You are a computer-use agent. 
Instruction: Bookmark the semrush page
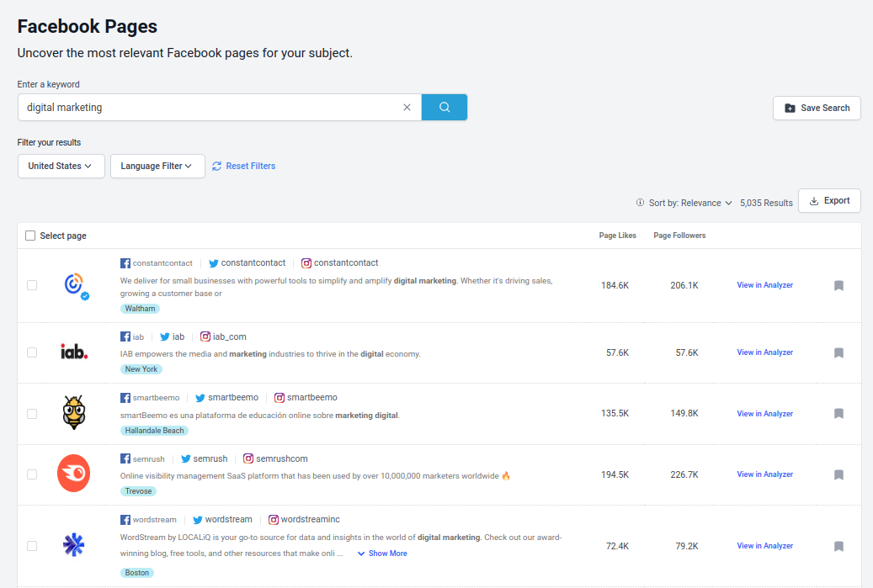point(838,475)
